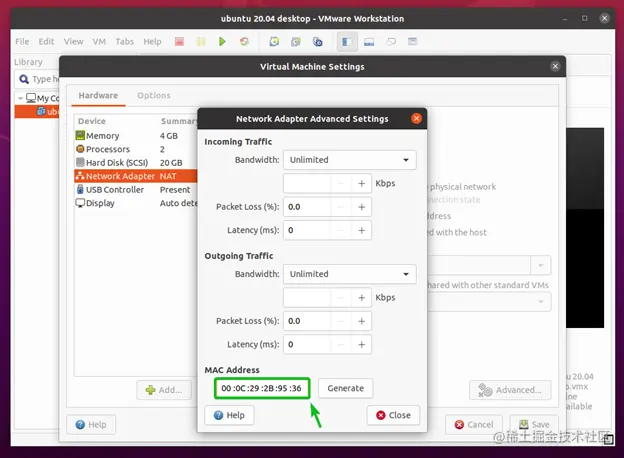Viewport: 624px width, 458px height.
Task: Switch to the Options tab
Action: 154,95
